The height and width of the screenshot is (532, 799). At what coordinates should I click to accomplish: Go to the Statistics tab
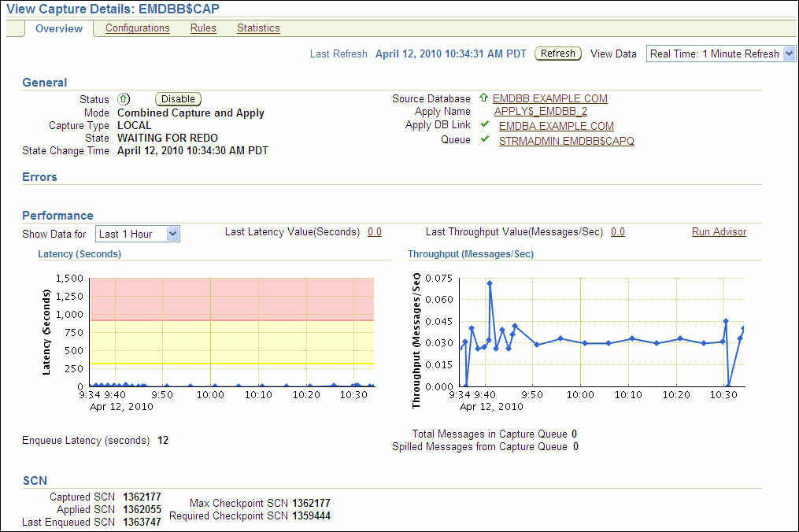(258, 28)
